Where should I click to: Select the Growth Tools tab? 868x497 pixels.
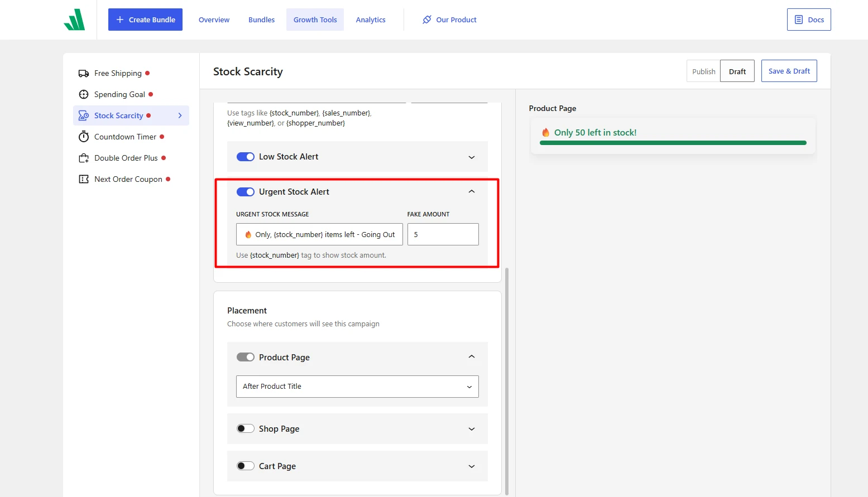click(x=315, y=20)
